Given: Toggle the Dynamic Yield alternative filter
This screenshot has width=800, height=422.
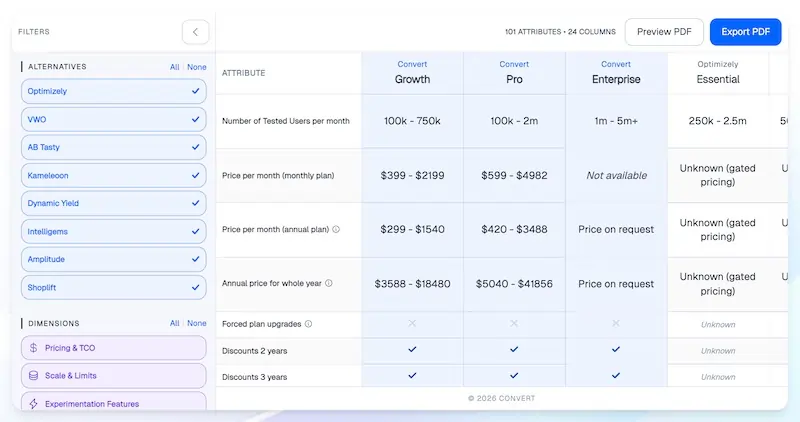Looking at the screenshot, I should pyautogui.click(x=114, y=203).
